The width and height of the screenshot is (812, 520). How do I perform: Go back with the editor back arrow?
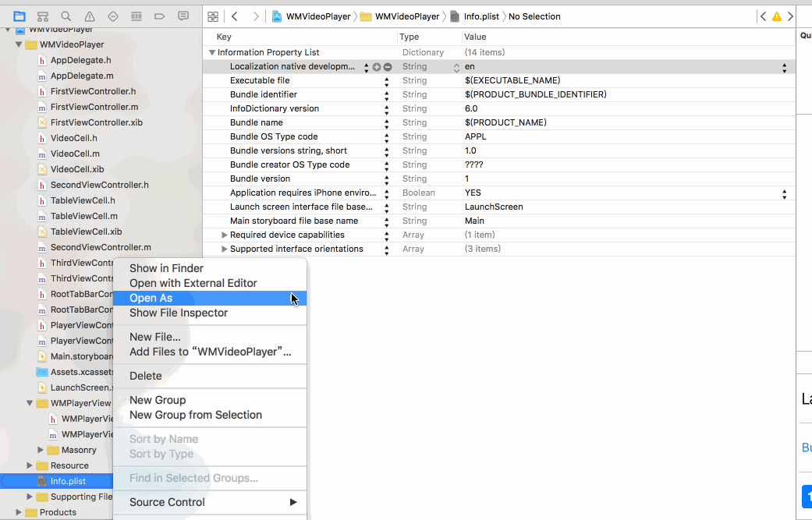235,16
